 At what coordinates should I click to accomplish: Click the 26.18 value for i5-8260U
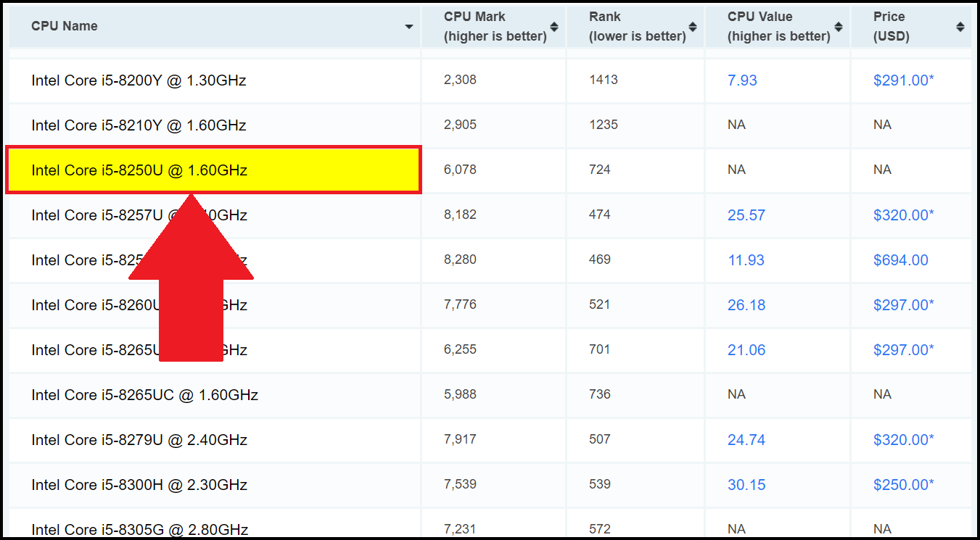(x=746, y=304)
